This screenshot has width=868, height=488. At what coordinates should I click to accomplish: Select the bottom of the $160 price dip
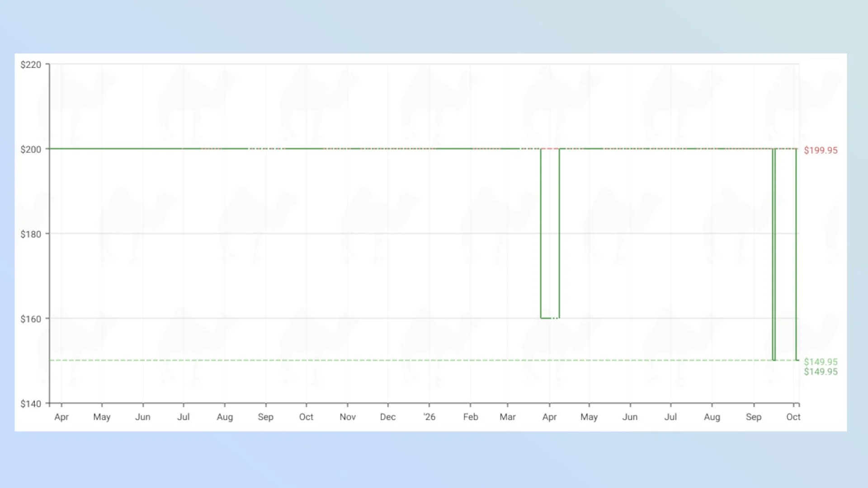(550, 318)
